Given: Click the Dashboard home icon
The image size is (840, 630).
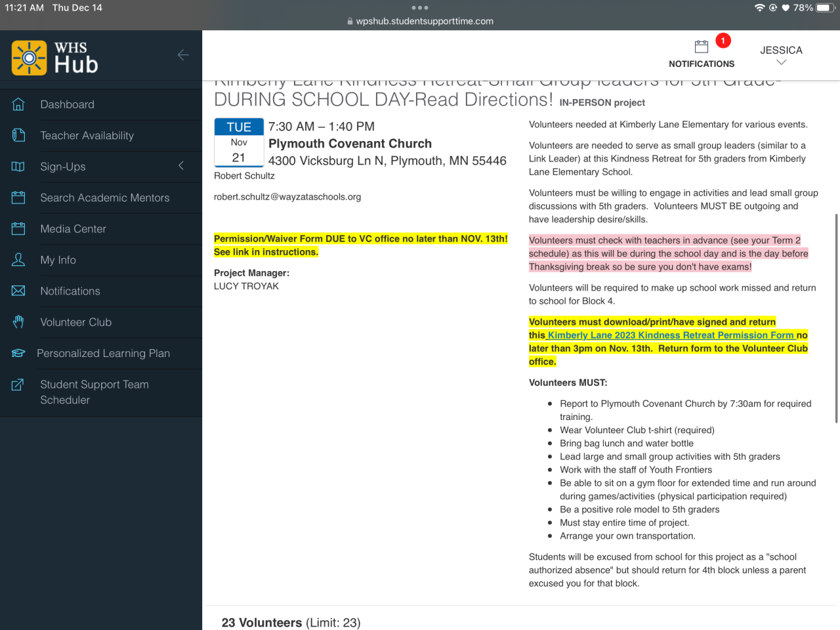Looking at the screenshot, I should (x=18, y=104).
